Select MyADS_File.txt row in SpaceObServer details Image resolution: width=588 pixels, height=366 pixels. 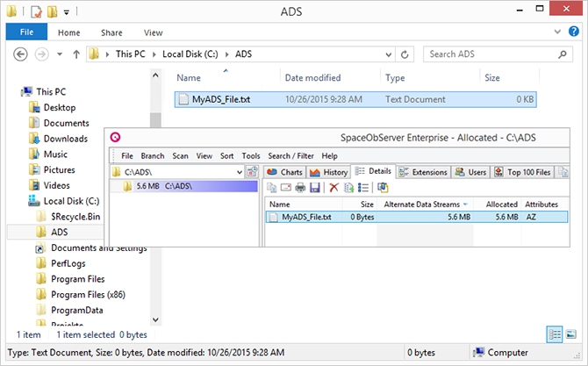click(x=417, y=217)
